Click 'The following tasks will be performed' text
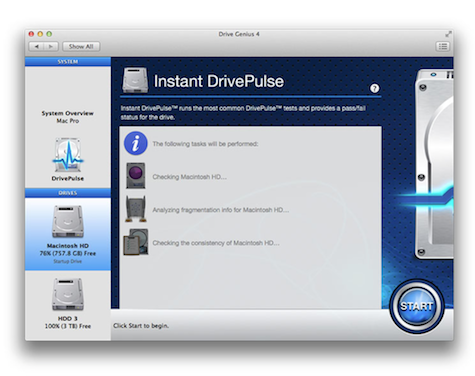 point(205,144)
